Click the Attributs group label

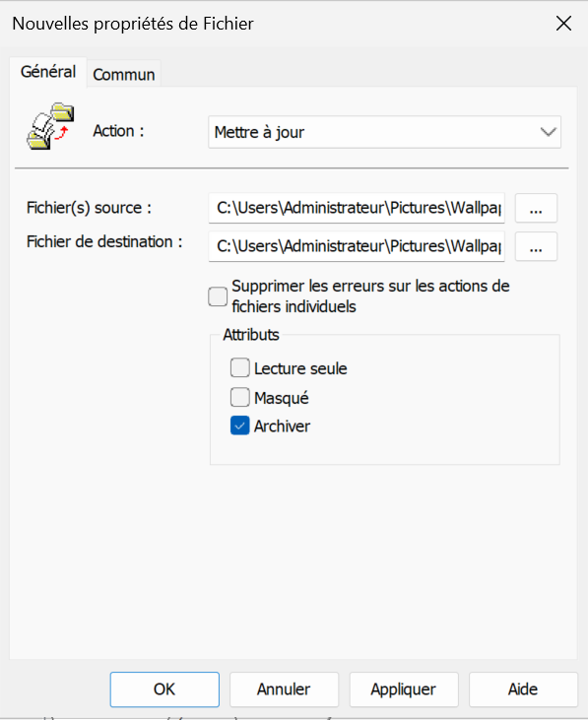[251, 335]
